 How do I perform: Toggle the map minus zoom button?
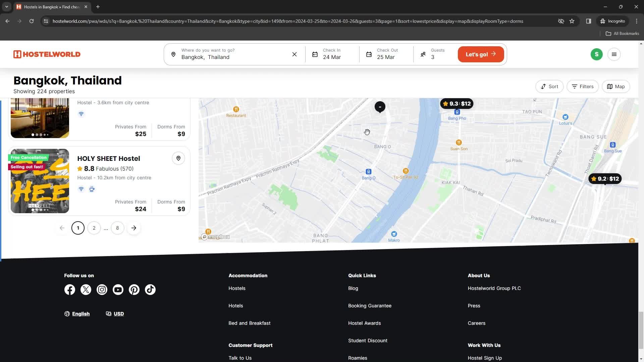pyautogui.click(x=379, y=107)
